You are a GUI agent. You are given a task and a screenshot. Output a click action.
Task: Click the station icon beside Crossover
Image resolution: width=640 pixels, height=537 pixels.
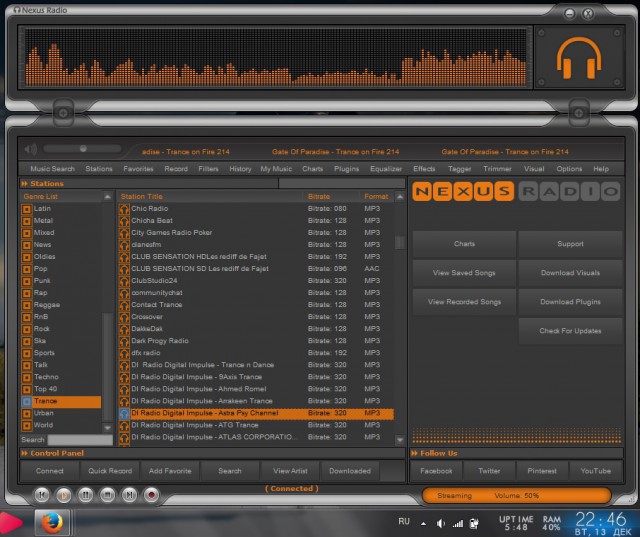(124, 317)
